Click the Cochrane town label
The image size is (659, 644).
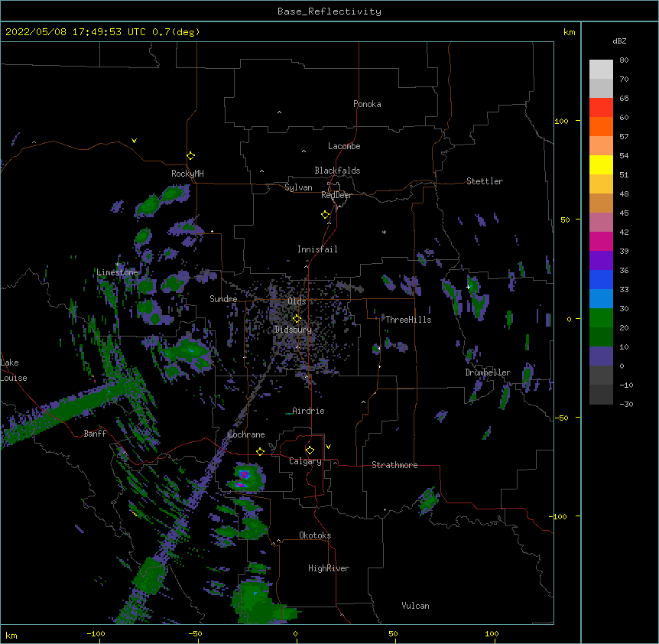(246, 434)
